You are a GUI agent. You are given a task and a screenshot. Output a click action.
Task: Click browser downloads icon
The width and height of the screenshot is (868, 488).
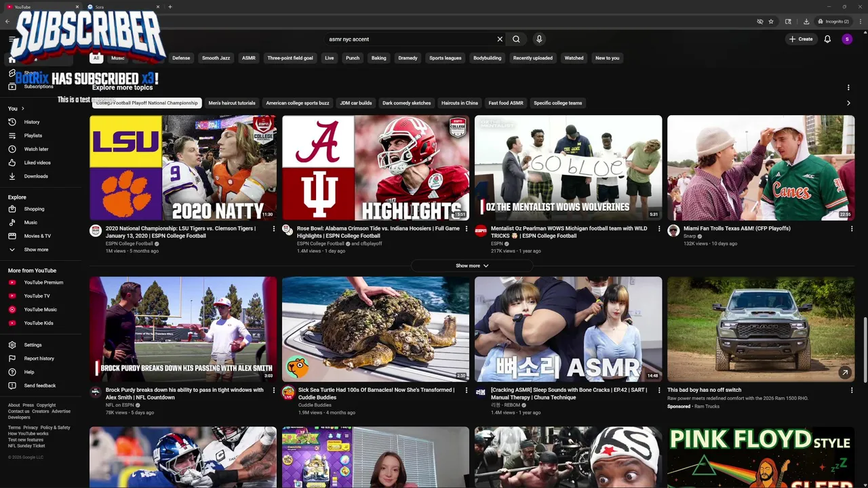(x=806, y=22)
